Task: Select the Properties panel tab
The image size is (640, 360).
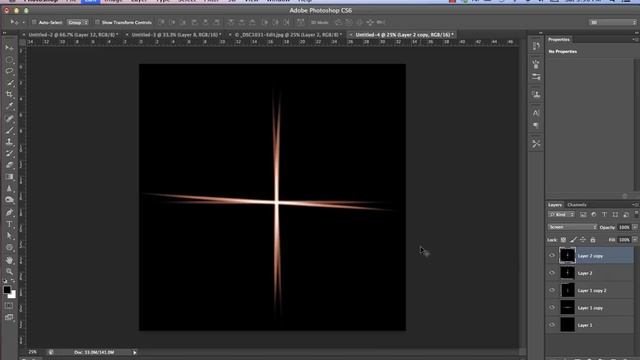Action: click(x=559, y=40)
